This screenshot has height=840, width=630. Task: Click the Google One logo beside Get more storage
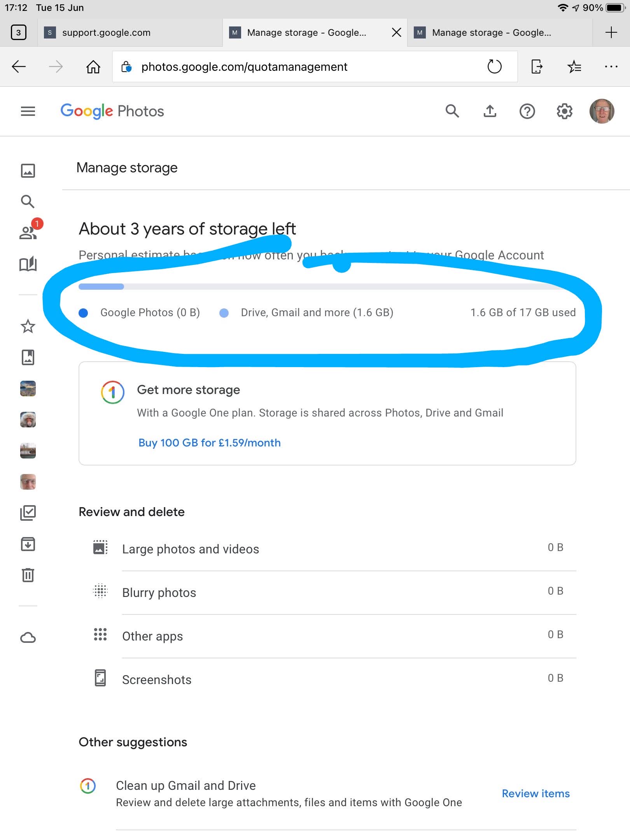[x=113, y=392]
